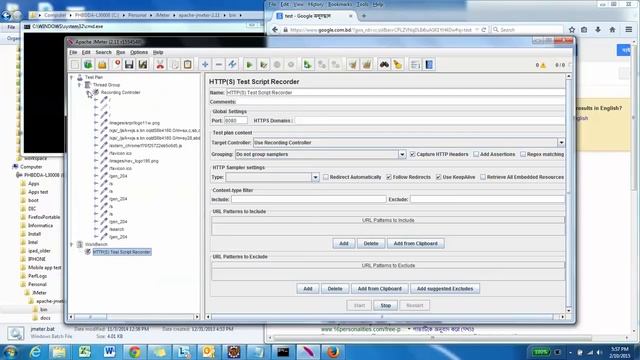Click Internet Explorer icon in taskbar

coord(35,352)
